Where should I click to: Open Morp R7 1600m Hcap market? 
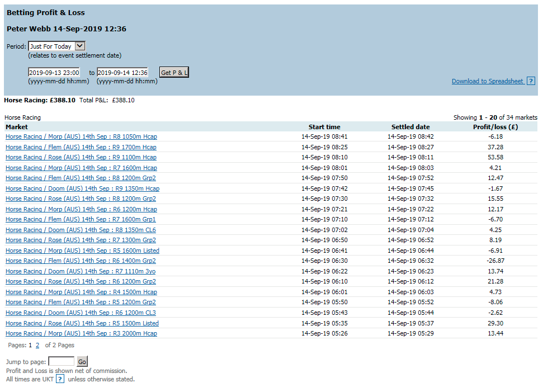[82, 168]
